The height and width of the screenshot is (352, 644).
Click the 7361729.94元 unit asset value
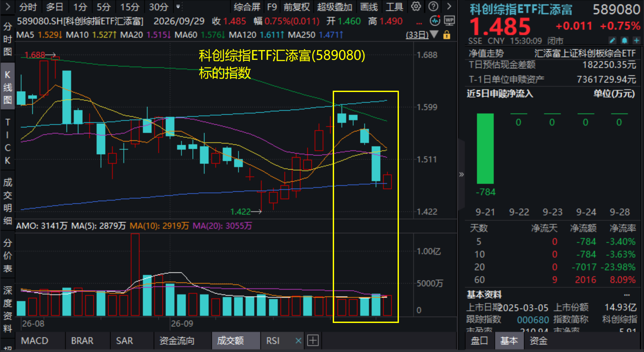pos(606,80)
